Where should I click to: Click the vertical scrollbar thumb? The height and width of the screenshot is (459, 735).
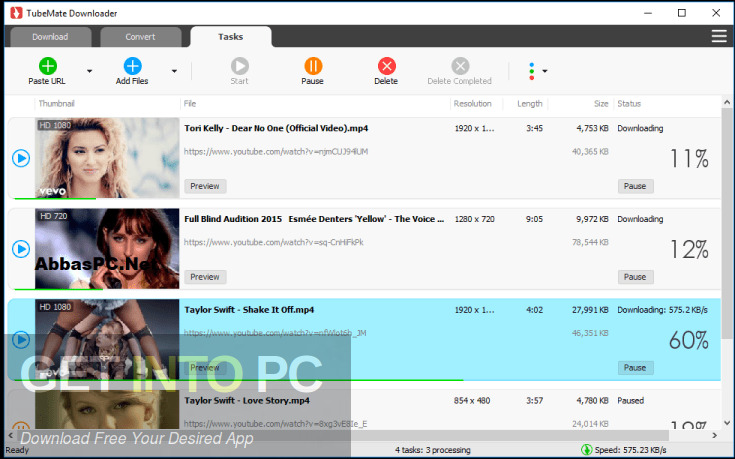tap(727, 223)
